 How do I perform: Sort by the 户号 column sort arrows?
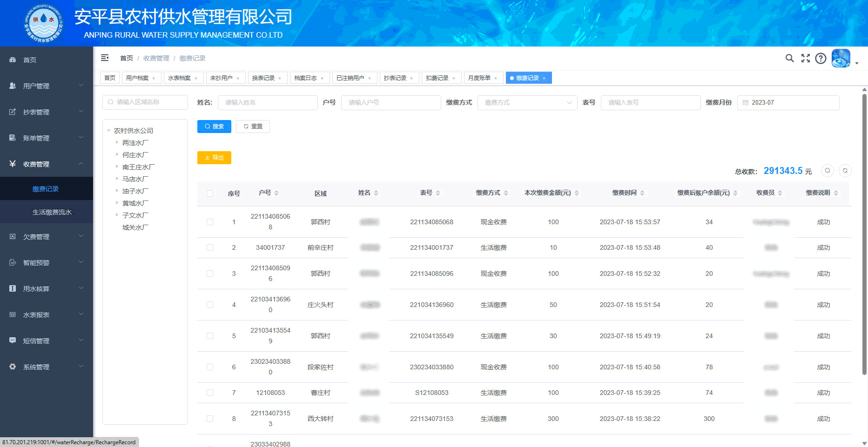coord(276,193)
